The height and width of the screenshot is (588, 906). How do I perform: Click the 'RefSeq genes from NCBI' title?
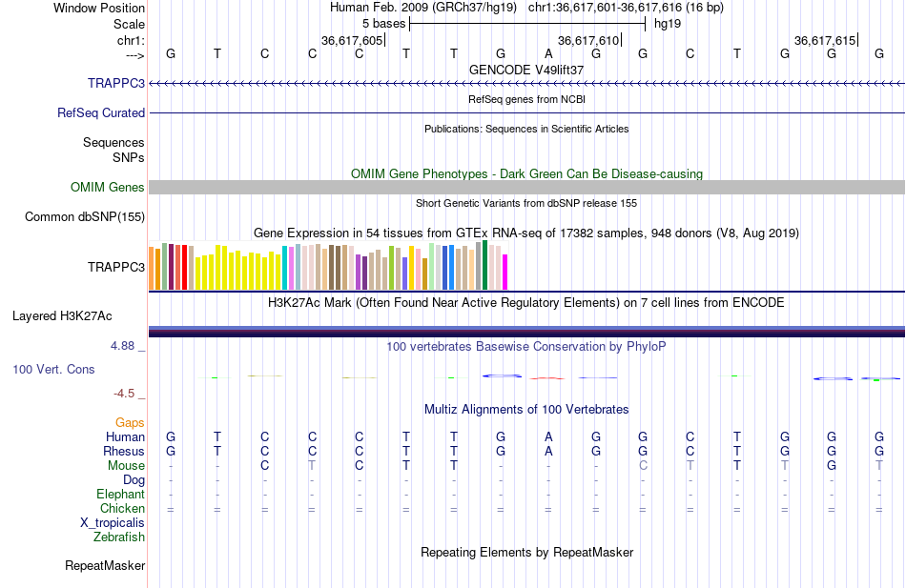(526, 99)
